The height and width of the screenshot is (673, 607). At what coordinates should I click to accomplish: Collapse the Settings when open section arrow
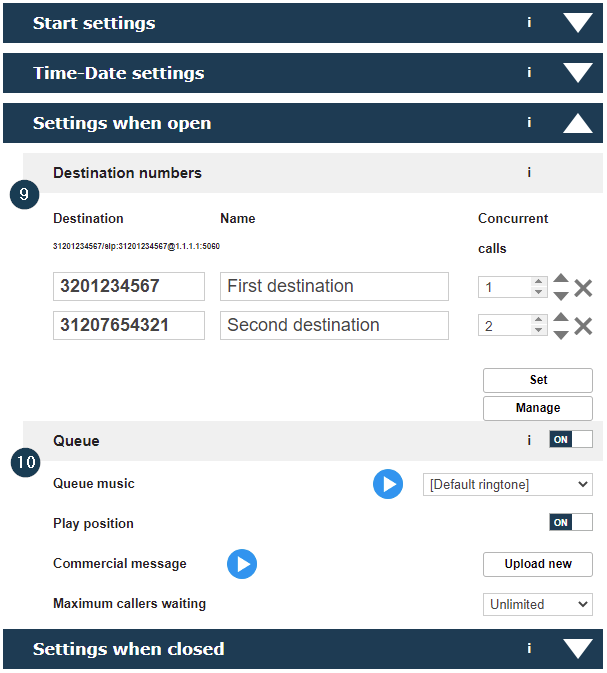point(577,123)
